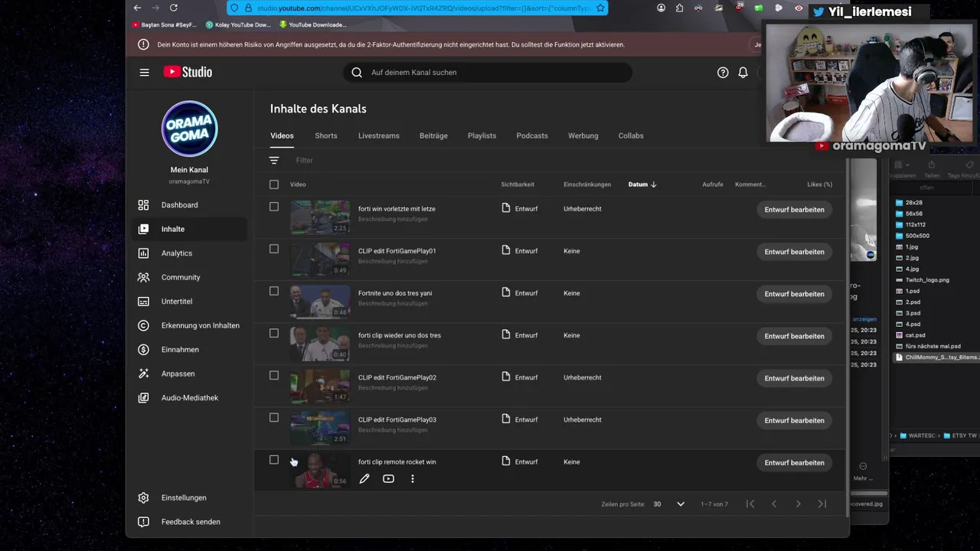This screenshot has width=980, height=551.
Task: Open the hamburger menu in YouTube Studio
Action: (144, 72)
